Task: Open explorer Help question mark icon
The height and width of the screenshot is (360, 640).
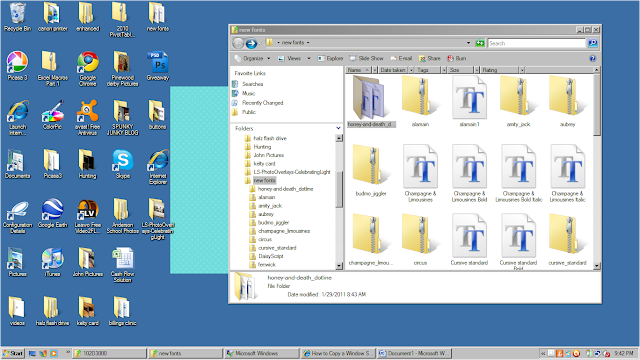Action: [x=592, y=58]
